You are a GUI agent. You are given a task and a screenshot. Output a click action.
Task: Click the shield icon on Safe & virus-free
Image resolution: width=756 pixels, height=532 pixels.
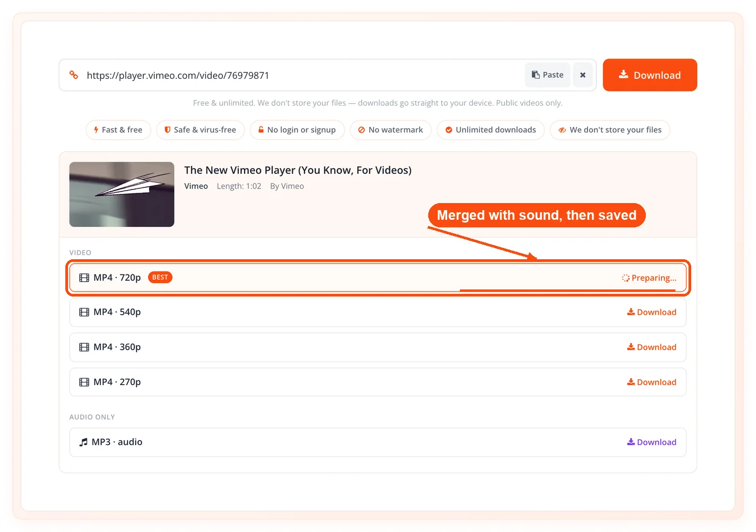point(167,130)
